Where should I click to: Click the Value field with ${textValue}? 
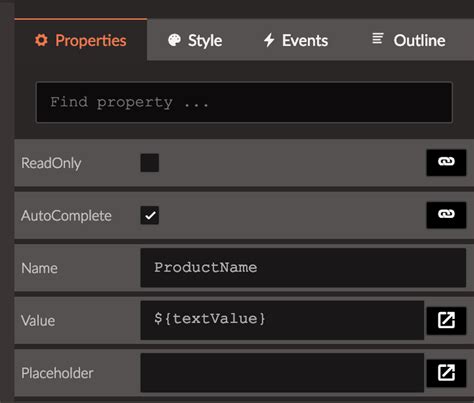(x=282, y=320)
